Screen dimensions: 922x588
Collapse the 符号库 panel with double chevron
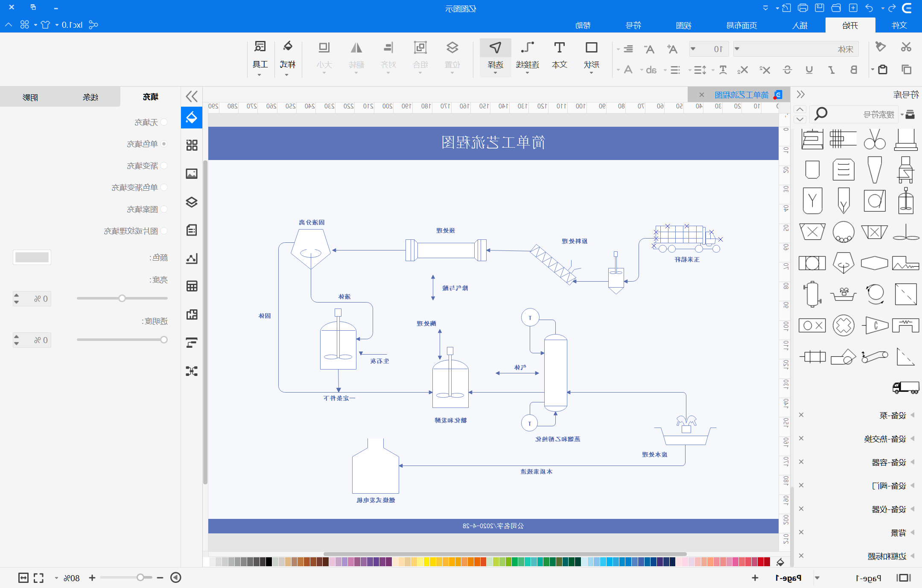[800, 94]
